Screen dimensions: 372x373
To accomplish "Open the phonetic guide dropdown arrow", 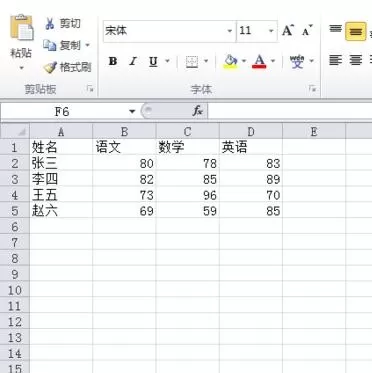I will pyautogui.click(x=312, y=61).
